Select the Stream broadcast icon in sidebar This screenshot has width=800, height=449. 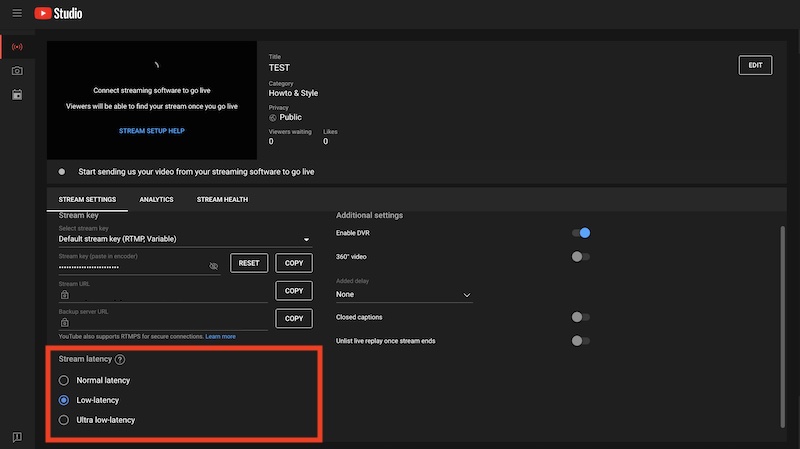(17, 47)
